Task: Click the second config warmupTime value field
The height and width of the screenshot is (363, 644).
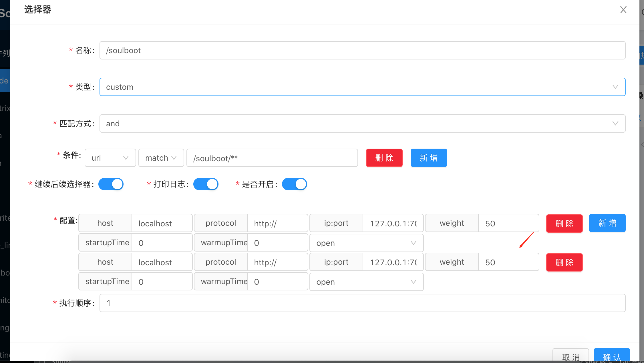Action: click(x=278, y=282)
